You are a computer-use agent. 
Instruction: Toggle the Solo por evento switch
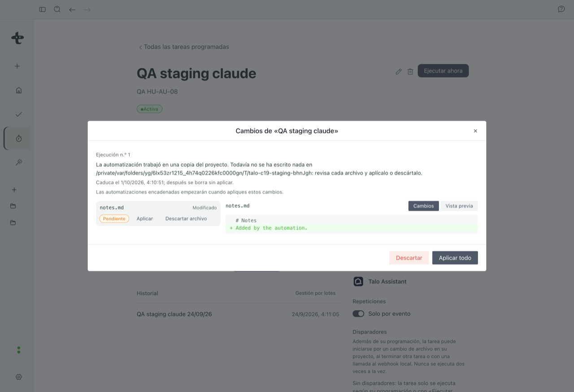pos(358,314)
